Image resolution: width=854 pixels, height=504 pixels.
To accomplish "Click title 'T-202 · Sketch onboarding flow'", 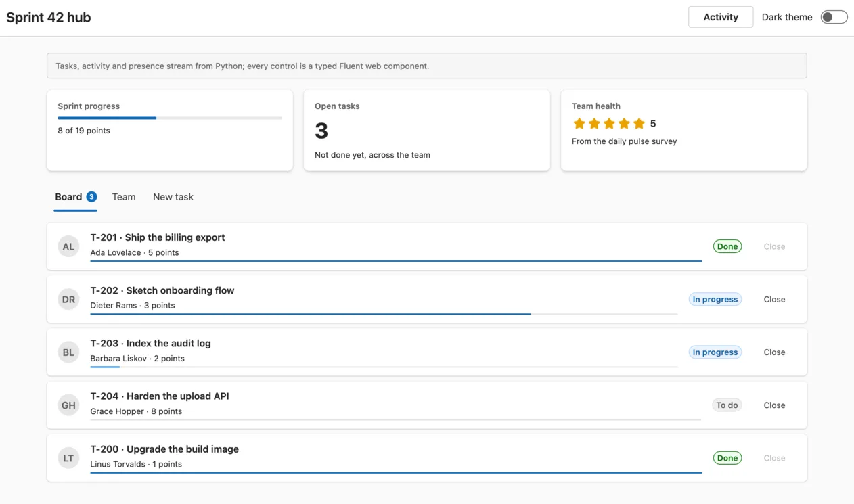I will coord(162,290).
